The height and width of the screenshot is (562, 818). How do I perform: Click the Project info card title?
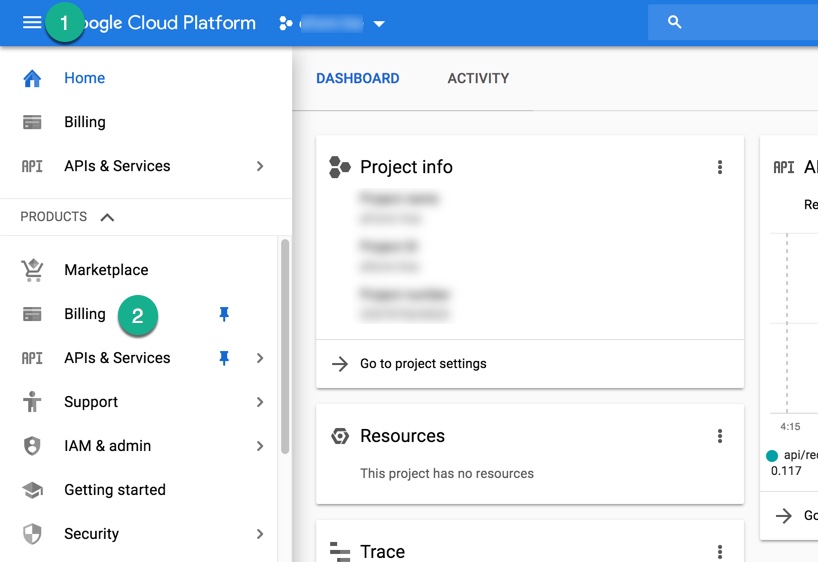[x=406, y=167]
